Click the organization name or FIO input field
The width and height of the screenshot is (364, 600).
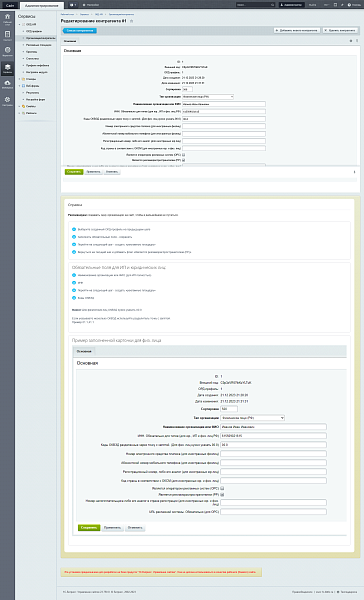tap(224, 104)
